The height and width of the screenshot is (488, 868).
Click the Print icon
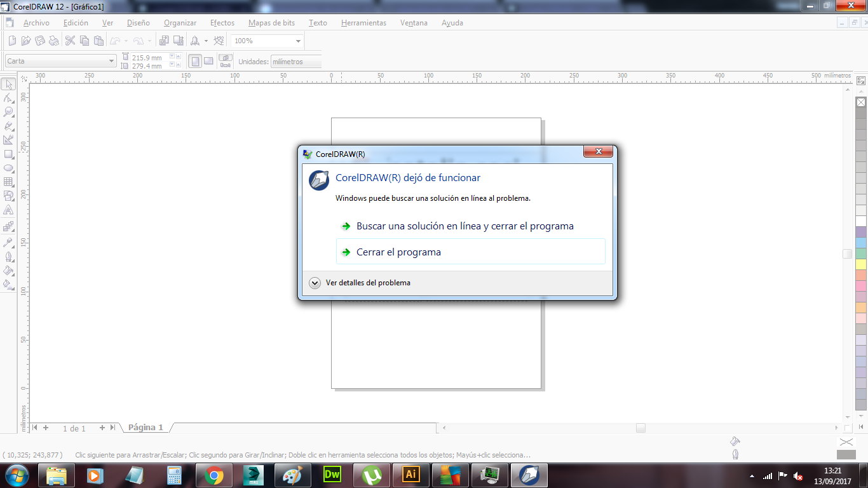(54, 41)
